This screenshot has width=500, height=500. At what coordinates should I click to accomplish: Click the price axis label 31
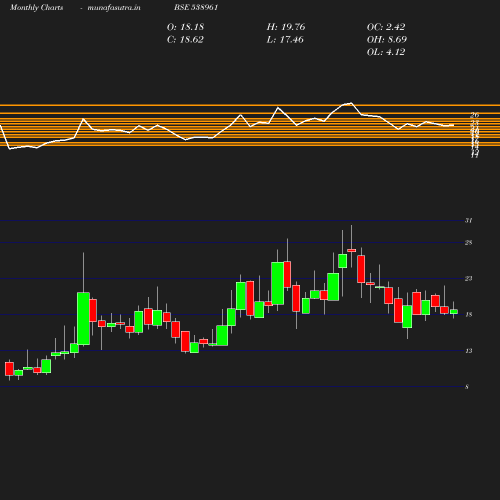click(468, 220)
